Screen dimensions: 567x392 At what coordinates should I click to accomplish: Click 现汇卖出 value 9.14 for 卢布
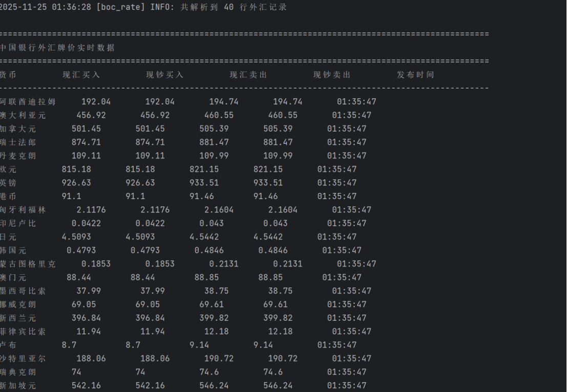(199, 345)
